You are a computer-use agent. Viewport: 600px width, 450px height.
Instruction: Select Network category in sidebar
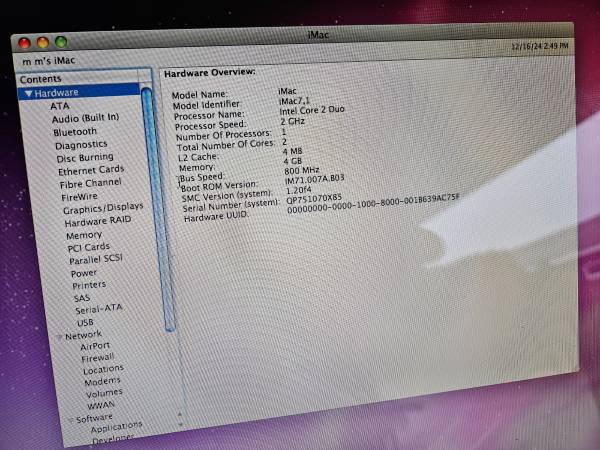coord(83,336)
